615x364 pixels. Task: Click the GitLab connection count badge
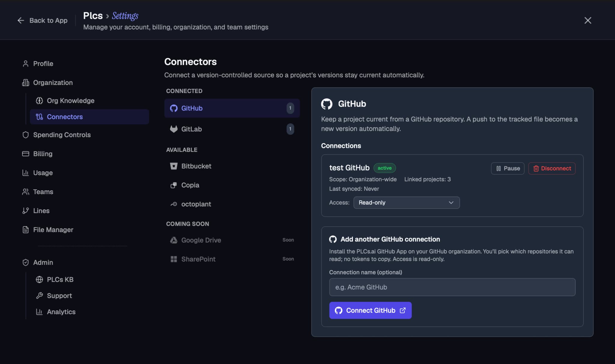(x=290, y=129)
